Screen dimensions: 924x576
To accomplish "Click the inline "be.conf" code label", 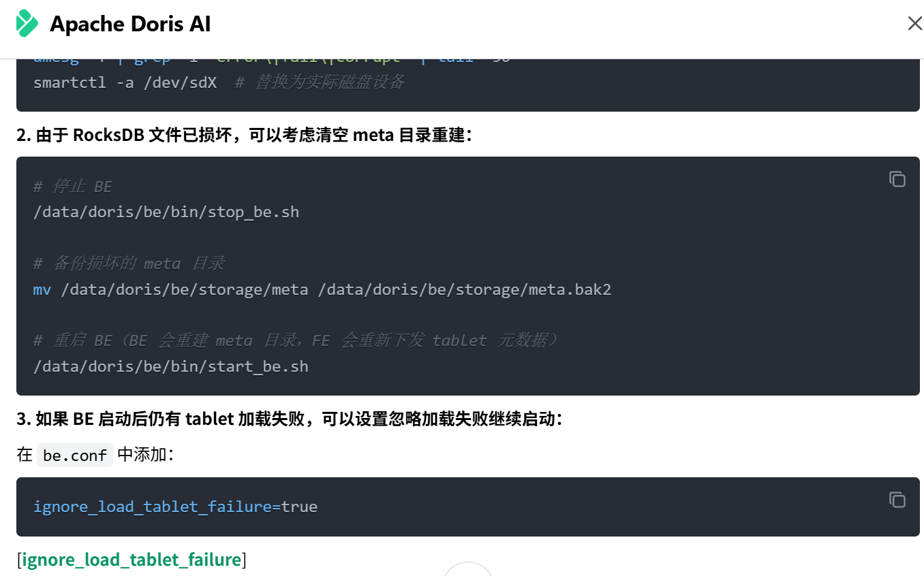I will (75, 455).
